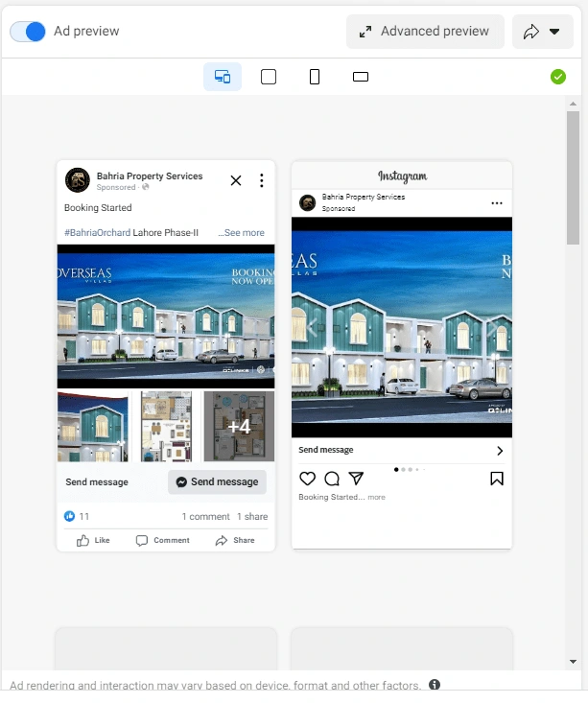Click the scrollbar up arrow
Screen dimensions: 588x703
[x=573, y=104]
